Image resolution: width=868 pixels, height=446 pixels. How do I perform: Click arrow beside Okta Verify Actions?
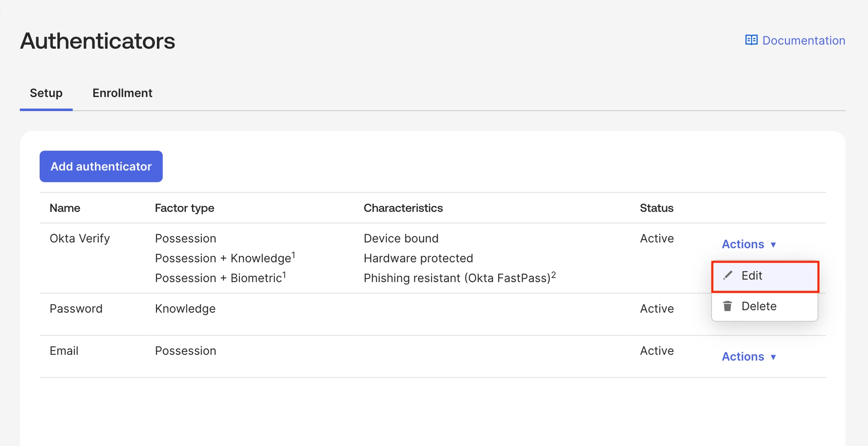(773, 245)
